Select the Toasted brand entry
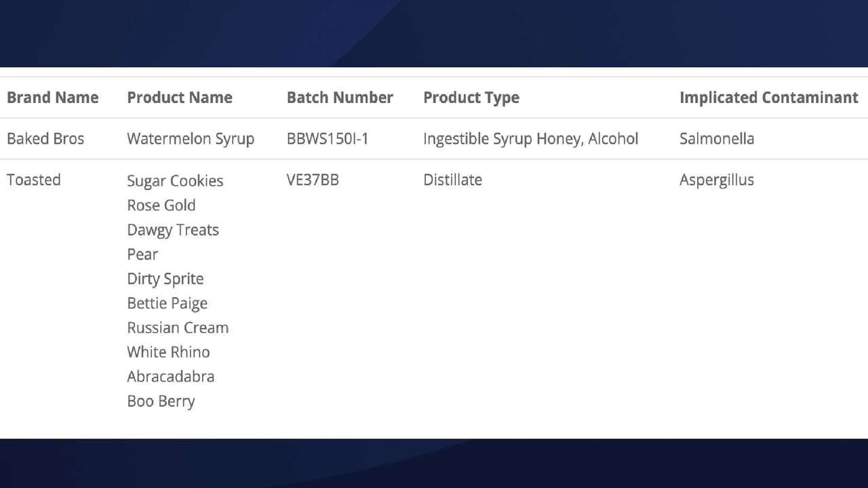The image size is (868, 488). point(33,180)
